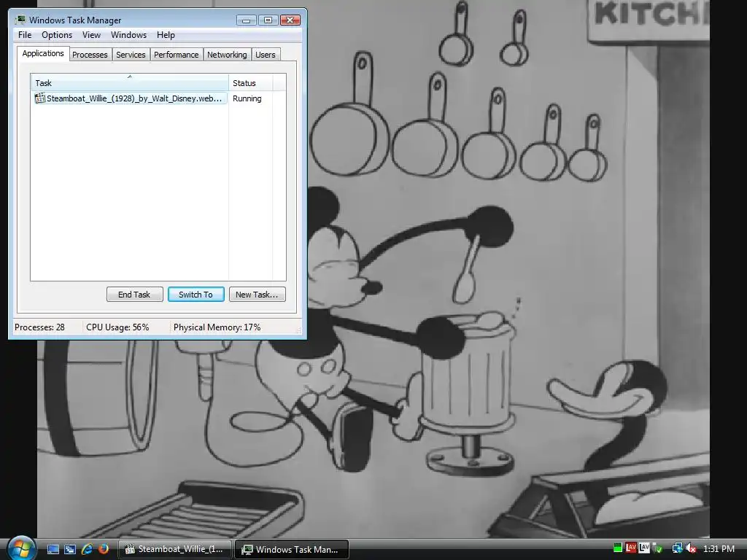The width and height of the screenshot is (747, 560).
Task: Sort by the Status column header
Action: pos(250,83)
